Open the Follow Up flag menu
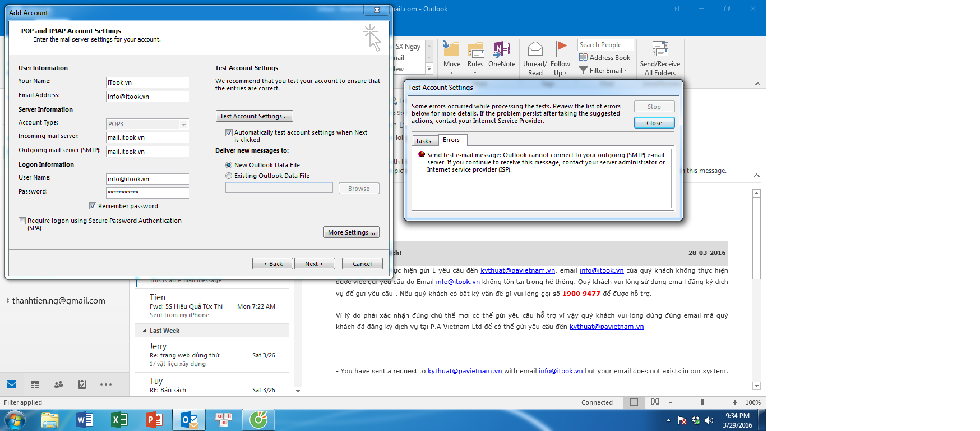This screenshot has width=980, height=431. click(560, 59)
